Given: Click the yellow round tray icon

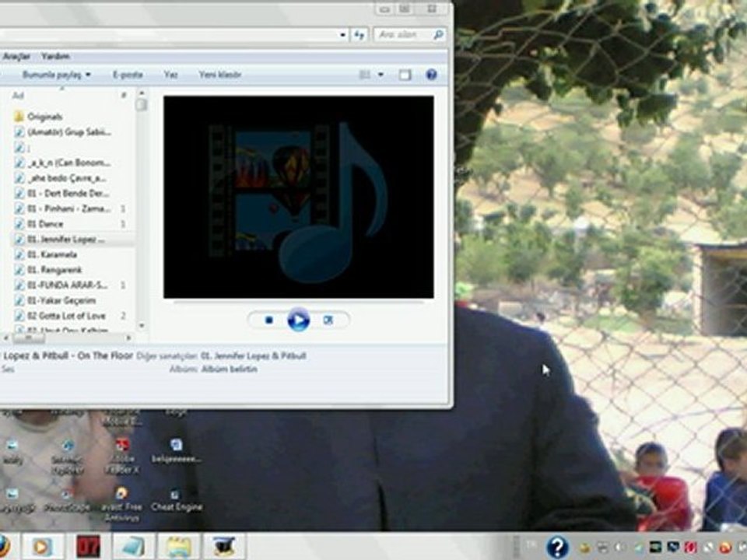Looking at the screenshot, I should pos(584,548).
